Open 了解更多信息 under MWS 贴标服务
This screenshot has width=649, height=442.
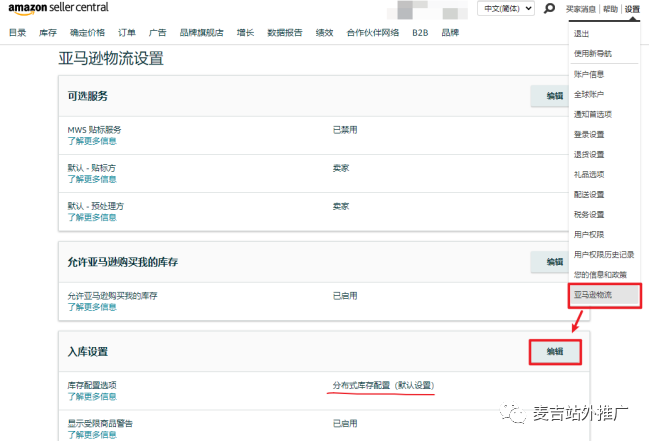pos(92,142)
